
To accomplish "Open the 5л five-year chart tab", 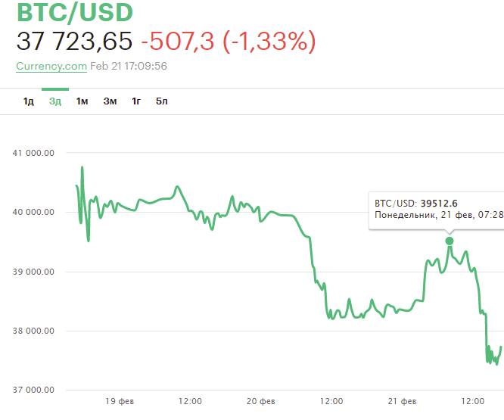I will [162, 101].
